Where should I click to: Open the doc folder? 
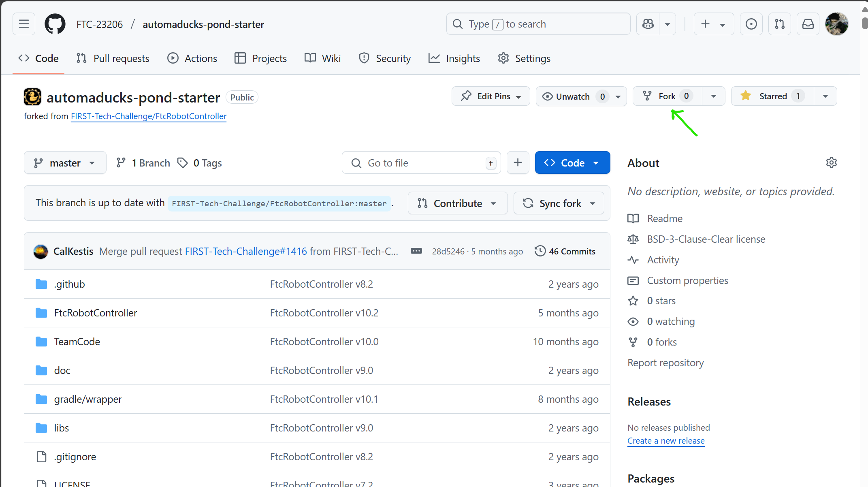(62, 371)
